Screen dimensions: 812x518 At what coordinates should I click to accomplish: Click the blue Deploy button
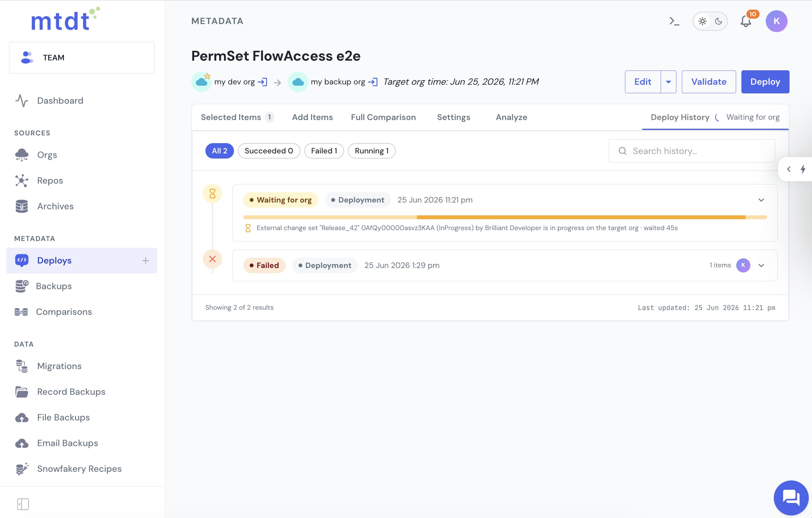pos(765,82)
